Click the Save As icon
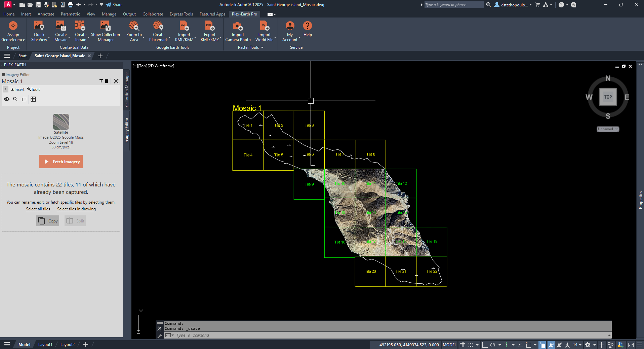The width and height of the screenshot is (644, 349). (46, 5)
